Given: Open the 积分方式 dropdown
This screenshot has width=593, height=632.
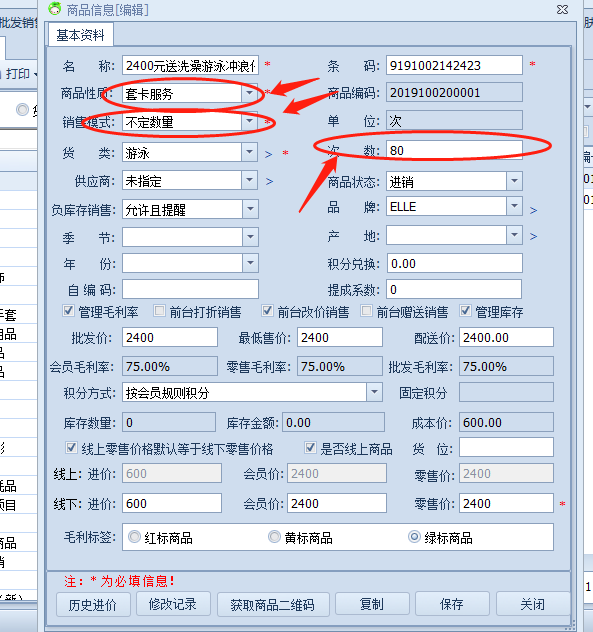Looking at the screenshot, I should (374, 392).
